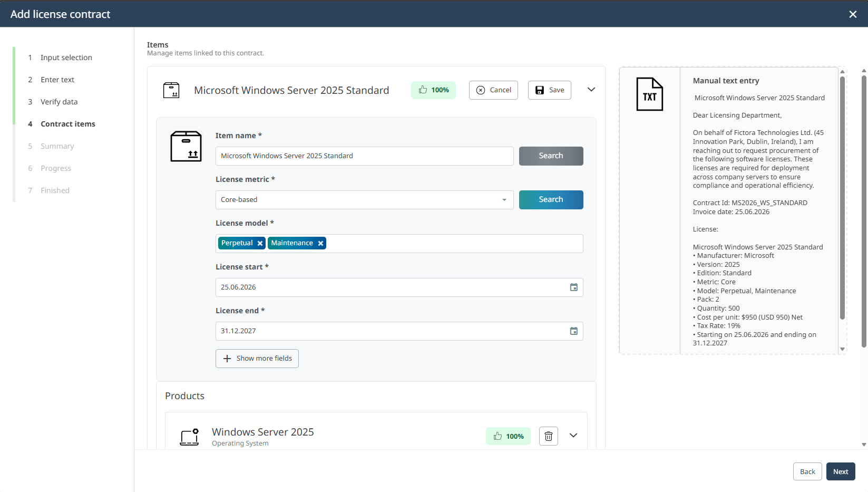868x492 pixels.
Task: Click the 100% badge on Windows Server 2025 product
Action: pyautogui.click(x=509, y=436)
